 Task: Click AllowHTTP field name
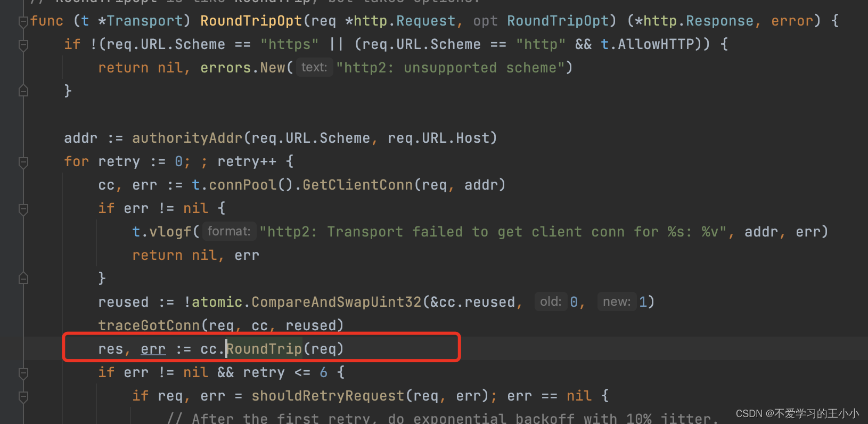656,44
